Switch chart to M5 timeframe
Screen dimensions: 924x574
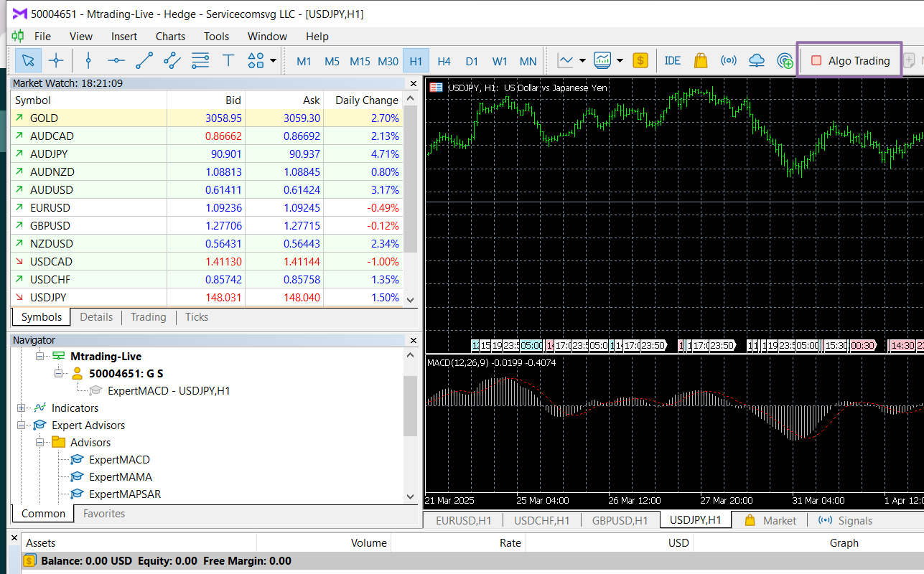click(332, 61)
